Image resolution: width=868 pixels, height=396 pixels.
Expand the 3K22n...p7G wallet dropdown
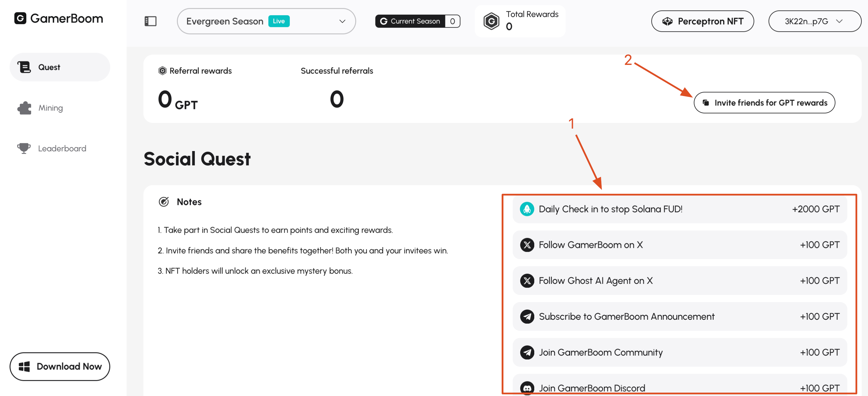coord(814,21)
